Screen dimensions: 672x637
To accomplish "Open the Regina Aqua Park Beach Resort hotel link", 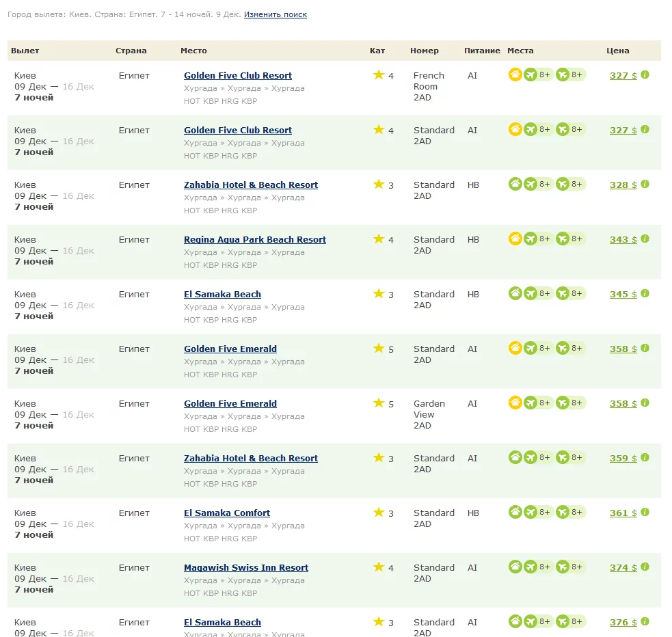I will click(x=254, y=240).
